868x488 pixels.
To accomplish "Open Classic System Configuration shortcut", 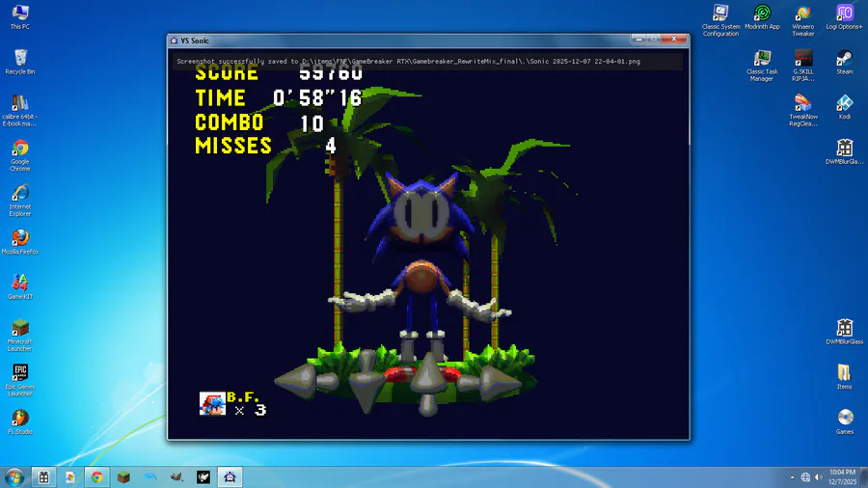I will coord(720,20).
